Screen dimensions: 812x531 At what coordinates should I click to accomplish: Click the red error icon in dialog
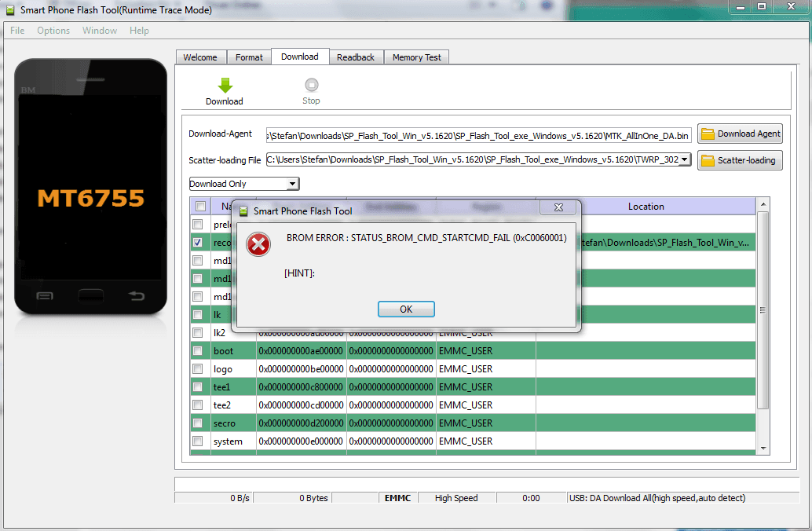point(258,244)
